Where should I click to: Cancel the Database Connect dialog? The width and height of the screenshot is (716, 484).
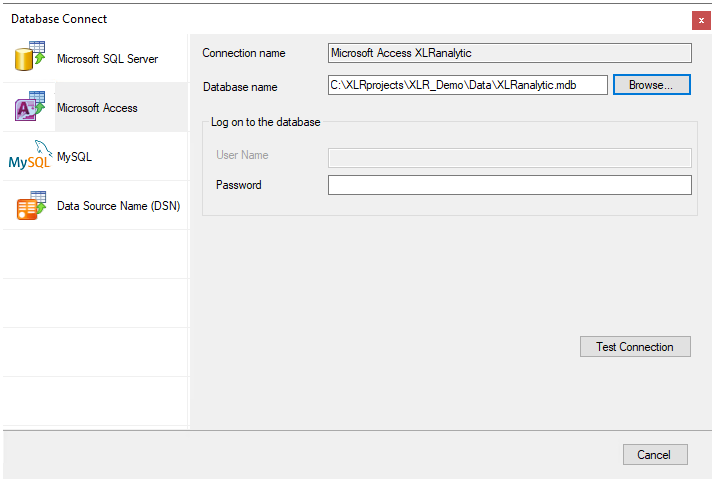tap(655, 455)
